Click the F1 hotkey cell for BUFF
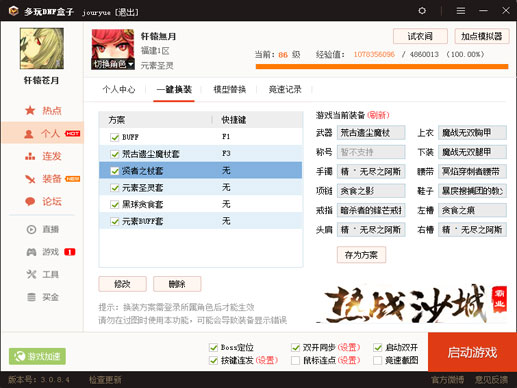Screen dimensions: 517x388 [226, 137]
